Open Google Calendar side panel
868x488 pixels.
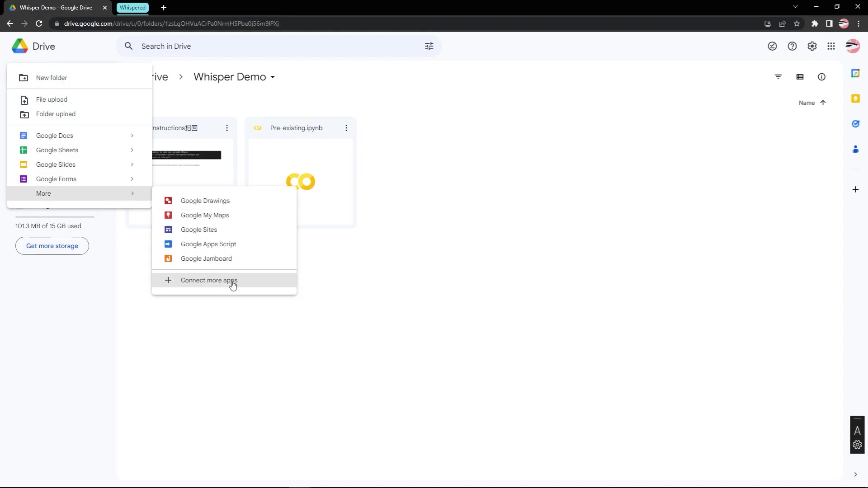point(855,73)
